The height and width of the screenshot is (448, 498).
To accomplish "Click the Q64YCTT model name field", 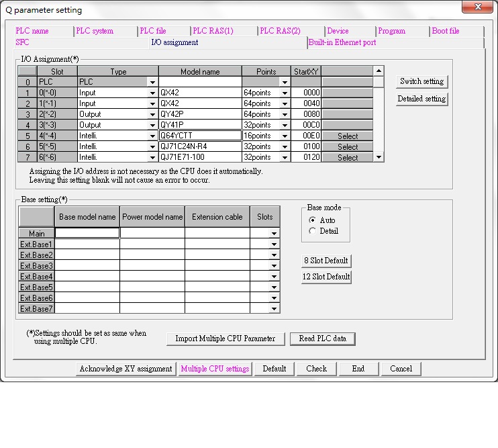I will tap(200, 136).
